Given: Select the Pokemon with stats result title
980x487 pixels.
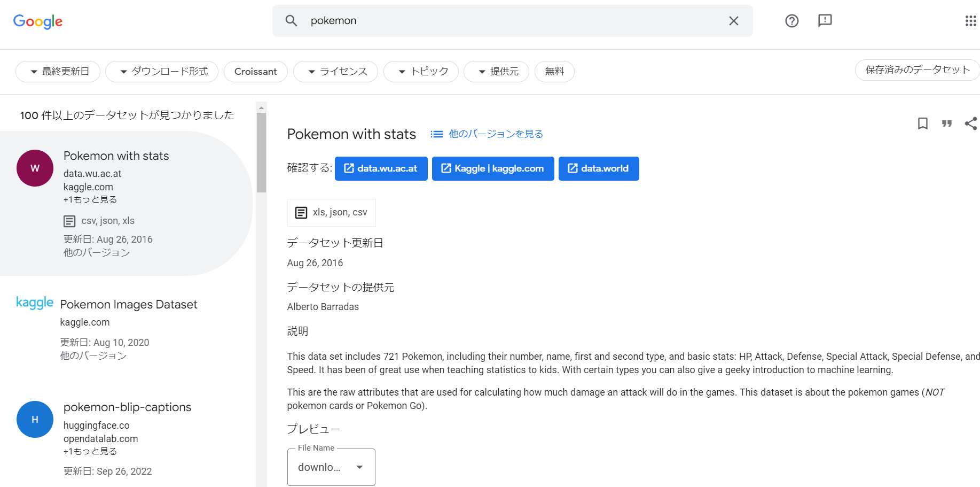Looking at the screenshot, I should [x=116, y=156].
